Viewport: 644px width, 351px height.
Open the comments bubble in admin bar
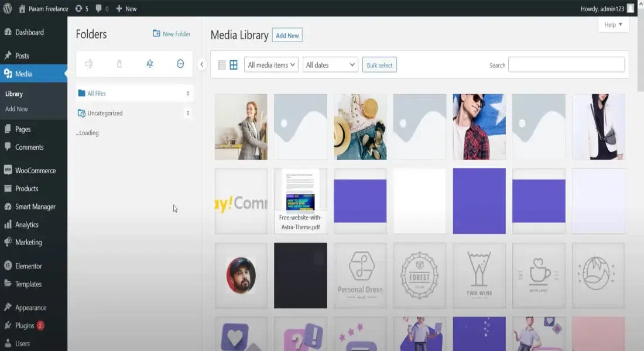tap(101, 9)
